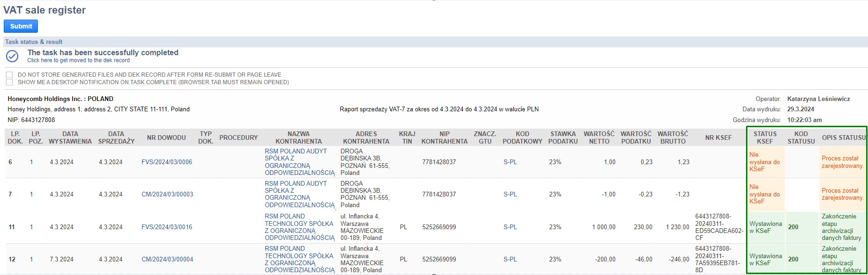Click 'Nie wysłana do KSeF' status in row 6
The image size is (868, 275).
coord(764,162)
